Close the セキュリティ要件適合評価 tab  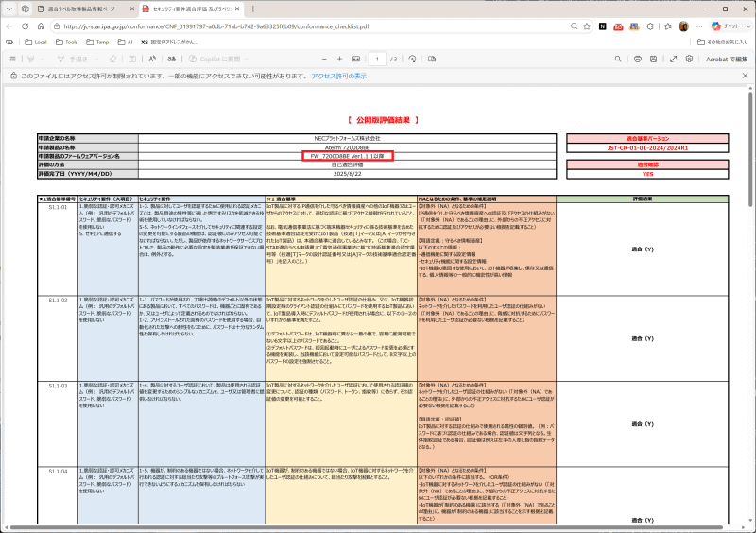pos(237,9)
